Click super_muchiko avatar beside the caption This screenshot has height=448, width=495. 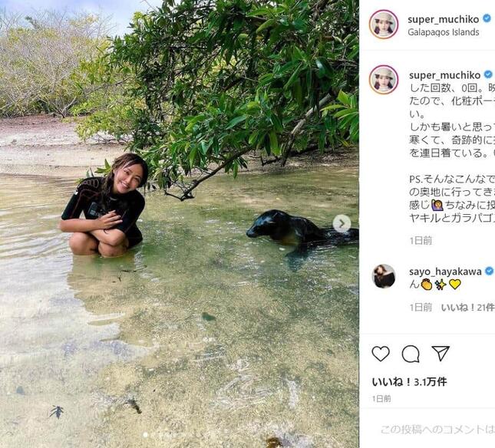[x=383, y=79]
